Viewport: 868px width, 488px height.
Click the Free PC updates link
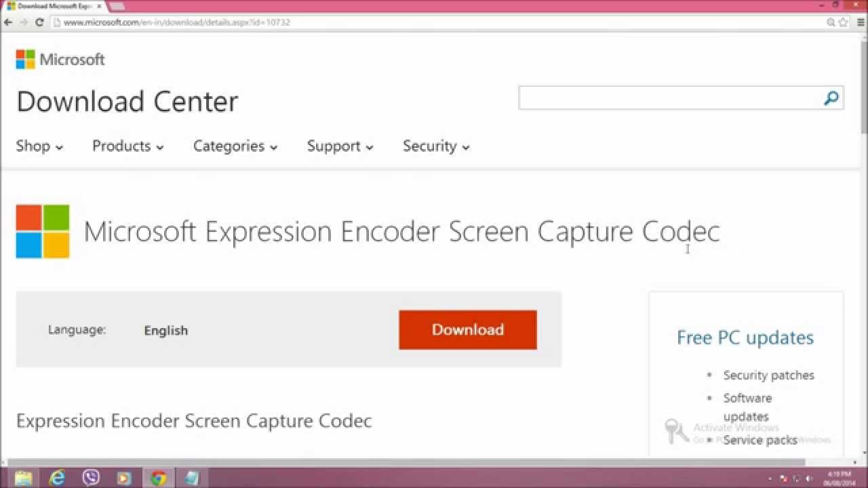coord(745,338)
